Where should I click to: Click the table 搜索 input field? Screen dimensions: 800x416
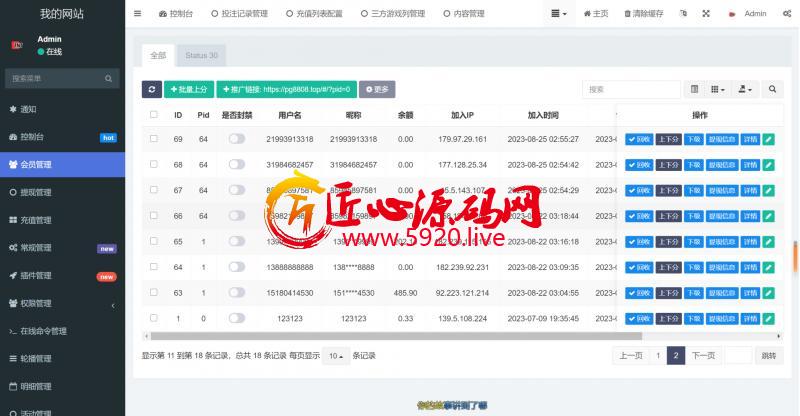point(631,89)
